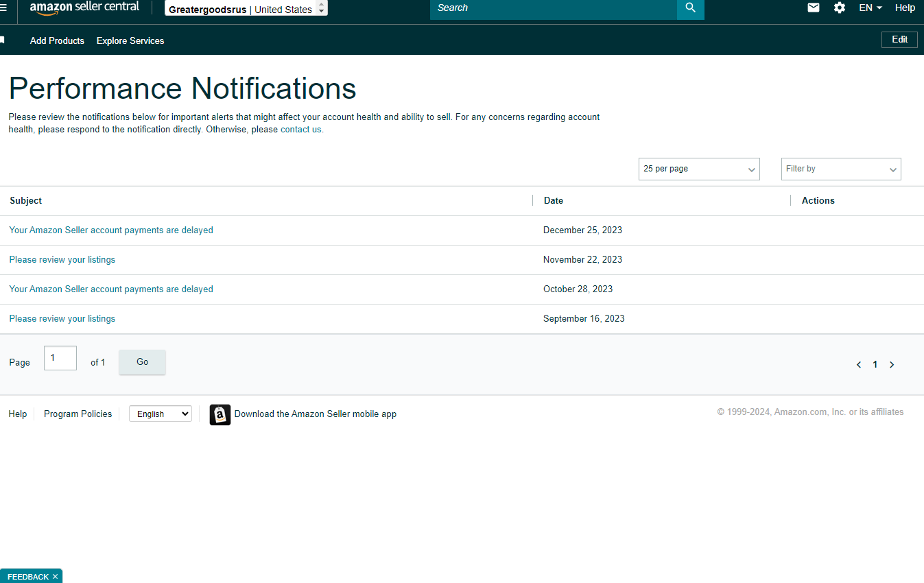Image resolution: width=924 pixels, height=583 pixels.
Task: Expand the EN language dropdown
Action: [x=870, y=8]
